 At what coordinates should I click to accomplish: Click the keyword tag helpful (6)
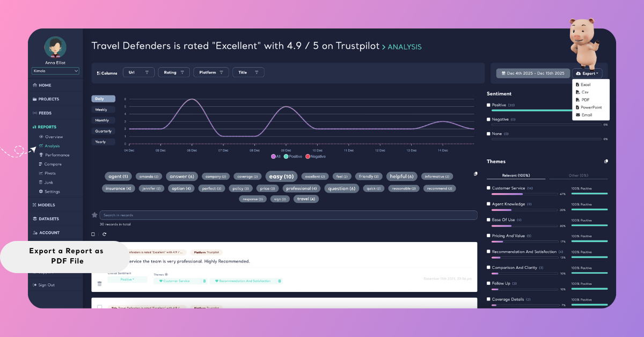(x=401, y=177)
